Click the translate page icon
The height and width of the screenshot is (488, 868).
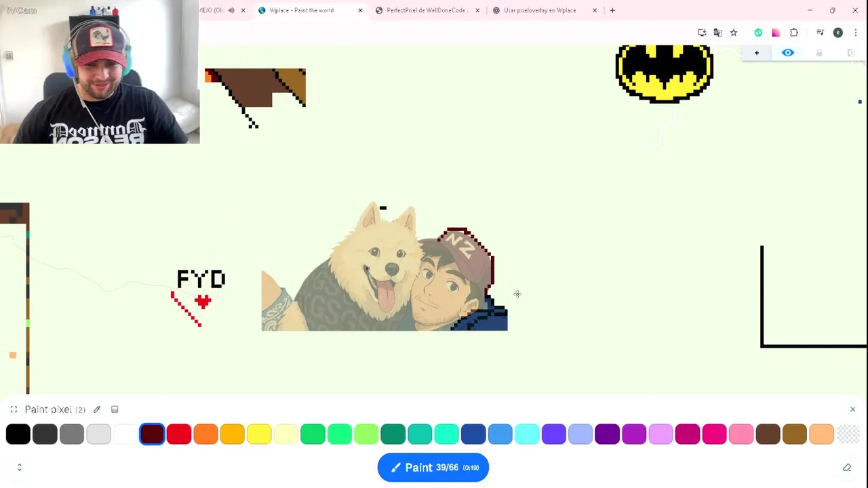tap(717, 33)
